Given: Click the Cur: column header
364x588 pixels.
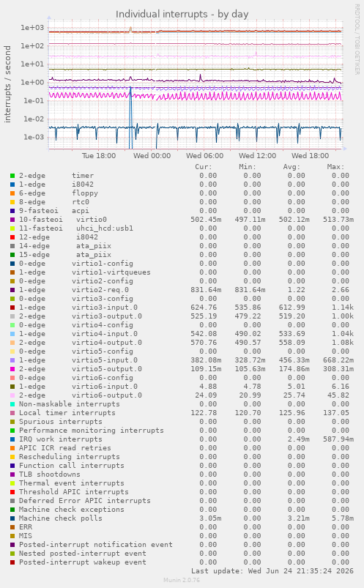Looking at the screenshot, I should (x=204, y=167).
